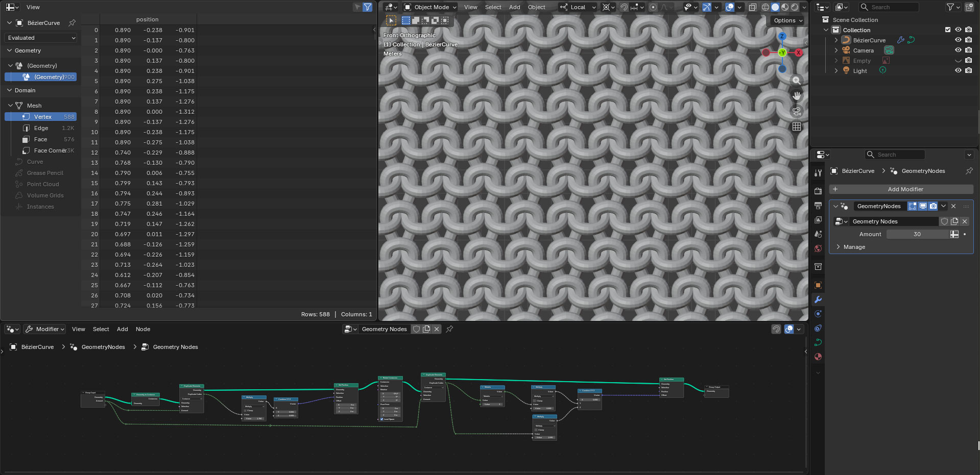Image resolution: width=980 pixels, height=475 pixels.
Task: Click the new collection icon in outliner
Action: point(969,7)
